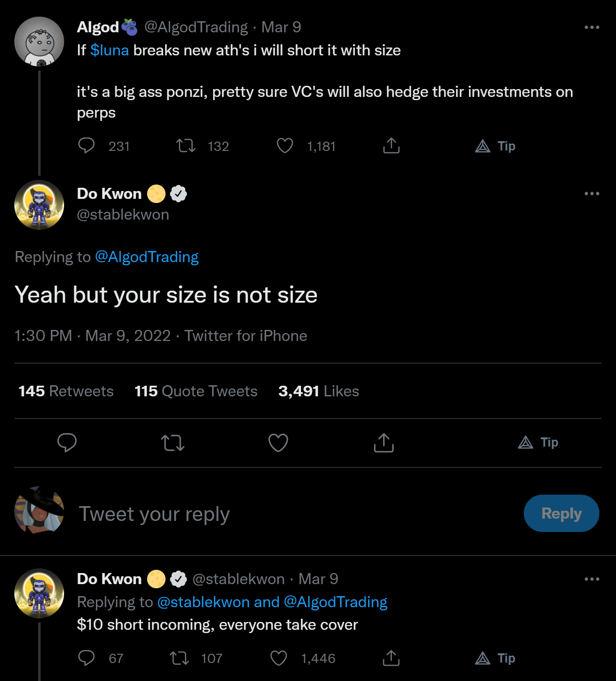Screen dimensions: 616x681
Task: Retweet Algod's tweet about shorting luna
Action: [186, 146]
